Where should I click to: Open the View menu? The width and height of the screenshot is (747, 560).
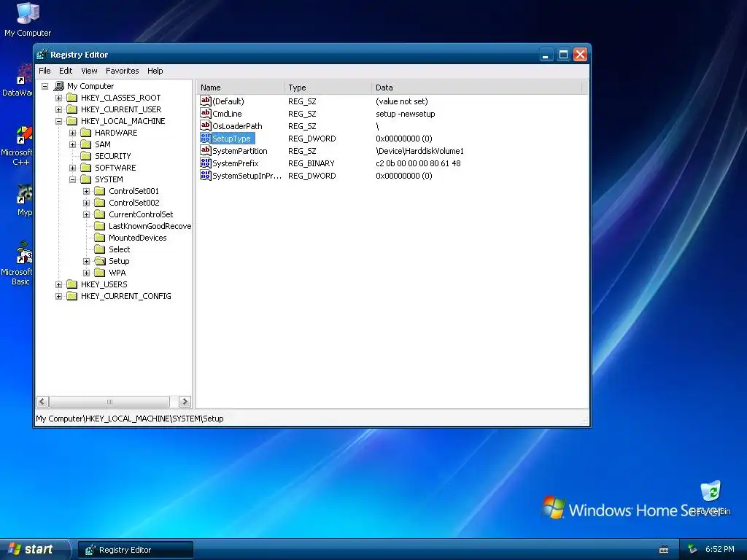click(x=89, y=71)
